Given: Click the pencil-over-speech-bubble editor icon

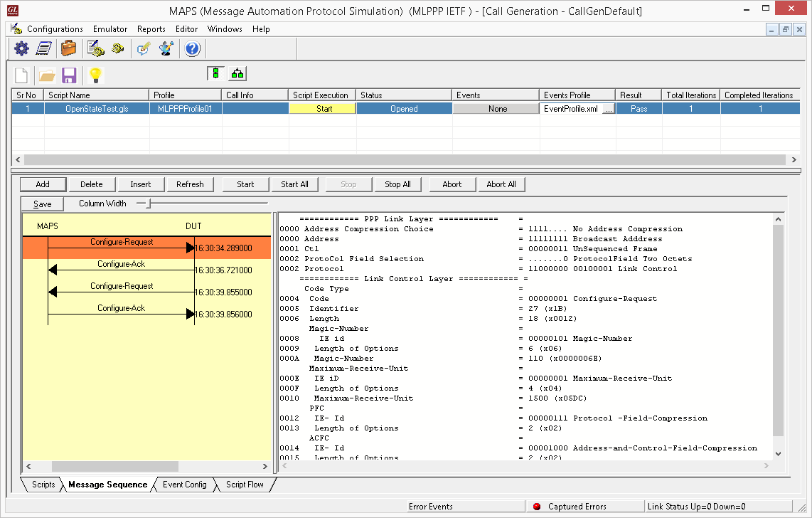Looking at the screenshot, I should 144,48.
